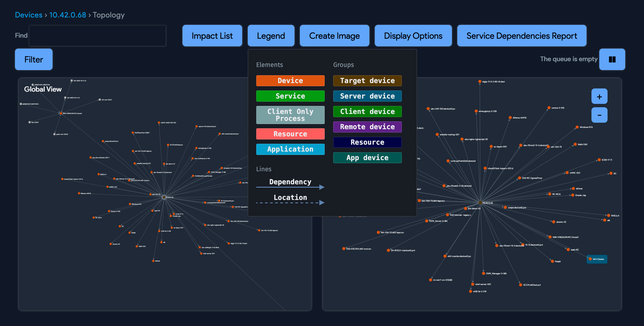Zoom out using the minus control
Viewport: 644px width, 326px height.
(x=599, y=115)
